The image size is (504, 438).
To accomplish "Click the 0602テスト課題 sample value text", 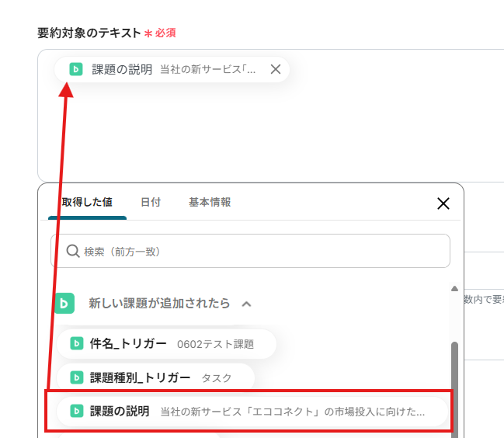I will click(215, 344).
